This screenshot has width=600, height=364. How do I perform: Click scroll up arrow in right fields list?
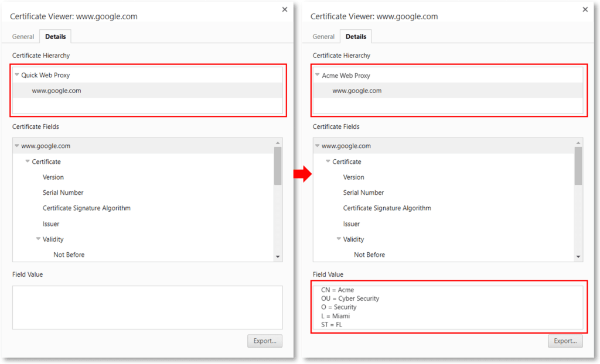coord(578,143)
